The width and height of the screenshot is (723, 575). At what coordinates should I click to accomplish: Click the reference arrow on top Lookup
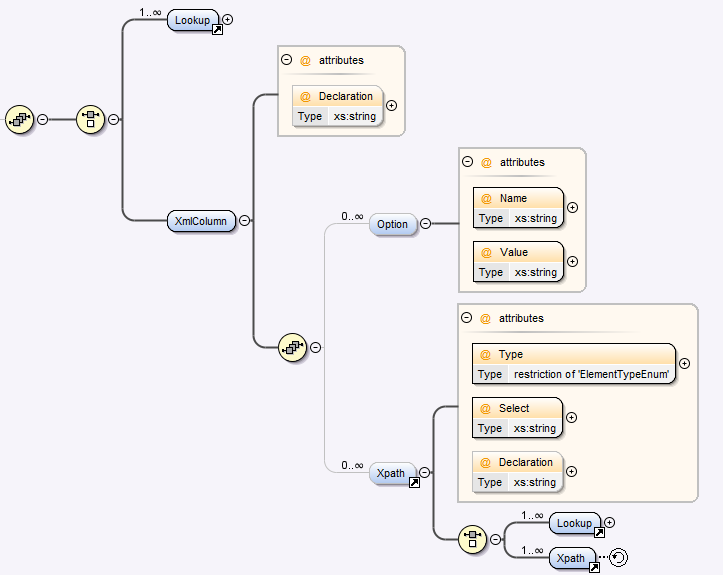pyautogui.click(x=217, y=30)
